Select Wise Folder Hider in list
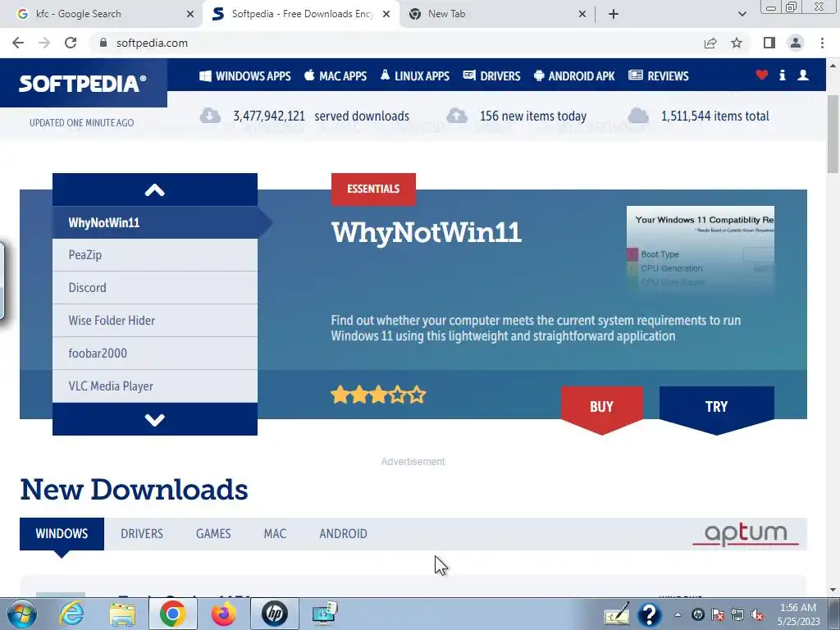Viewport: 840px width, 630px height. pos(155,321)
